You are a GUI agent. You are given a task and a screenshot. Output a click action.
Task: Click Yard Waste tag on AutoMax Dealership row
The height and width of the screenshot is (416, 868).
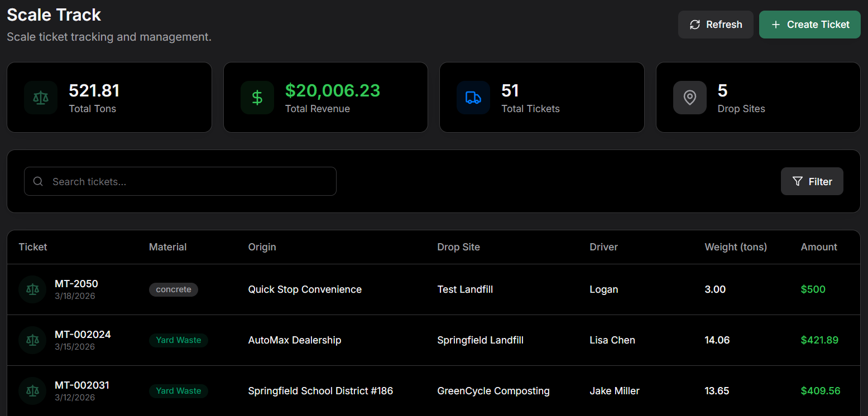(x=179, y=340)
